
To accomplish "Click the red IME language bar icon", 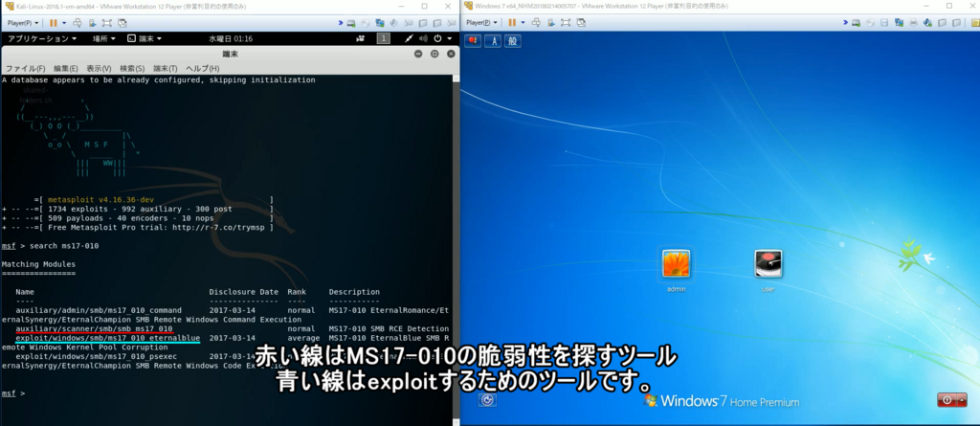I will 473,41.
